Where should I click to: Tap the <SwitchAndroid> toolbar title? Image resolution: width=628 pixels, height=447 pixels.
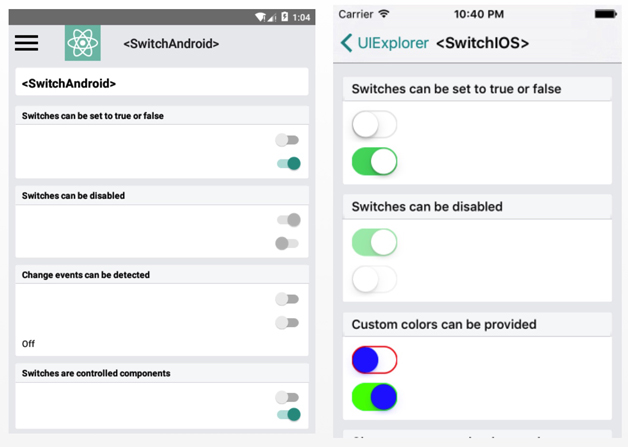(x=171, y=44)
